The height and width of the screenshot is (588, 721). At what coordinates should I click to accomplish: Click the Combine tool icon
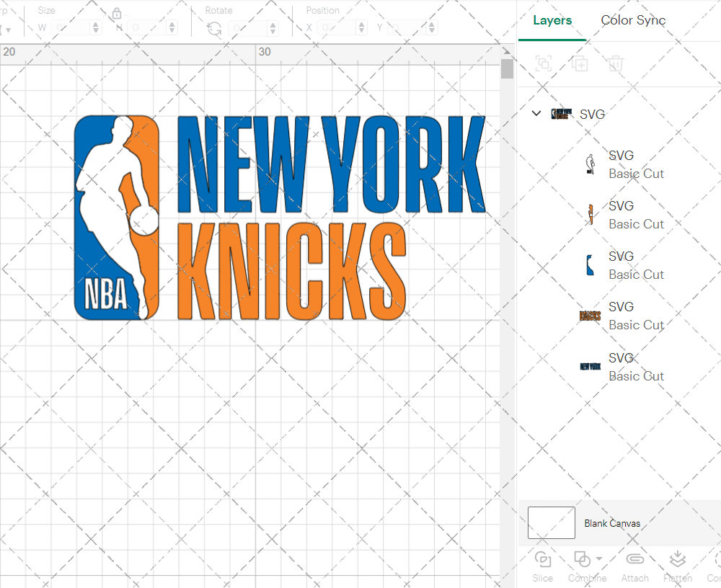(581, 558)
